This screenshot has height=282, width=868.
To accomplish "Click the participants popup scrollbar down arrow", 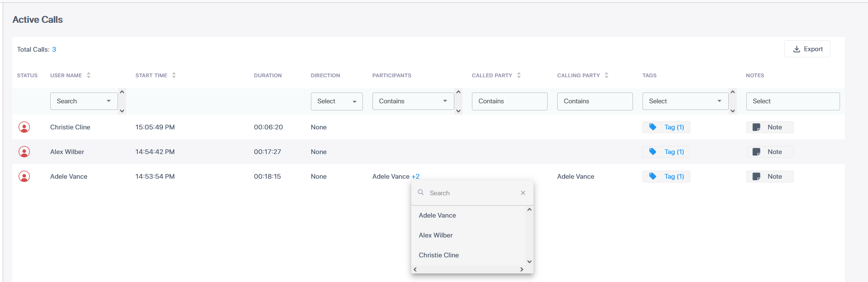I will [529, 262].
